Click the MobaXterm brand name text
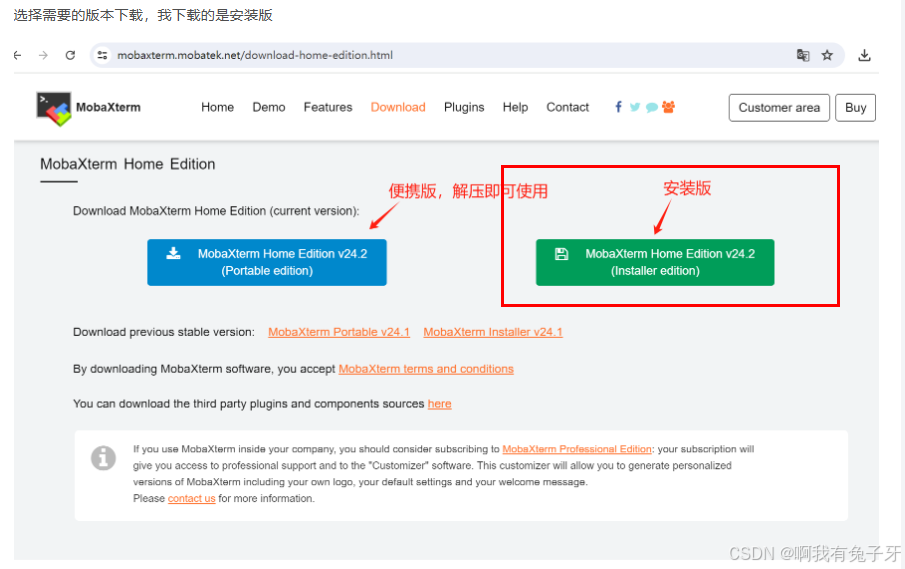 [x=108, y=107]
